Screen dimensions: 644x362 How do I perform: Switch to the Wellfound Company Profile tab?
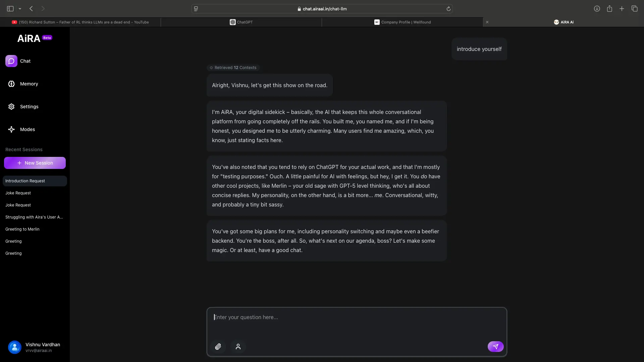(402, 22)
